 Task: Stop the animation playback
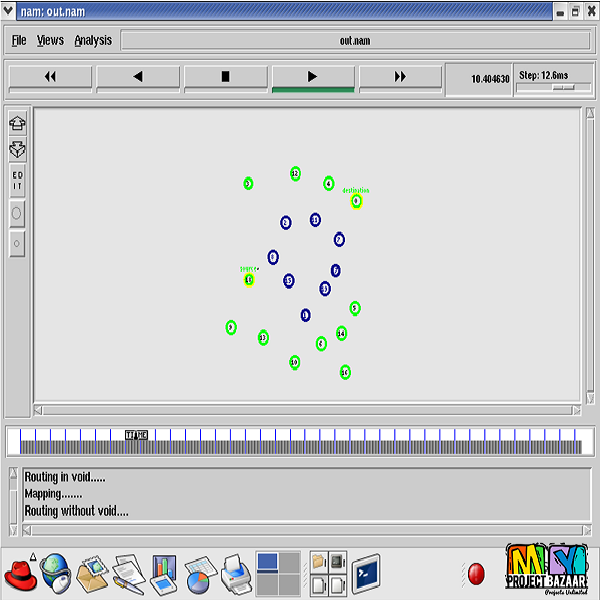click(225, 77)
